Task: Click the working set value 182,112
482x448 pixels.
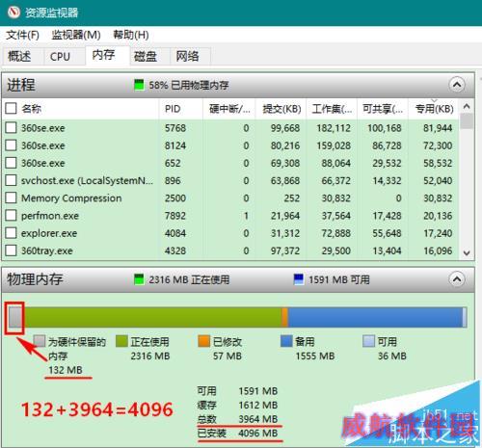Action: [334, 128]
